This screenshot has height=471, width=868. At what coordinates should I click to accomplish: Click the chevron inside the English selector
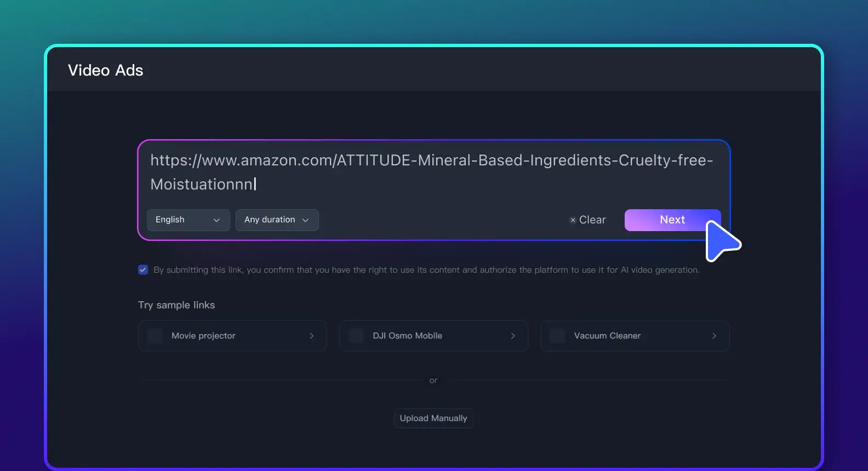pos(216,220)
